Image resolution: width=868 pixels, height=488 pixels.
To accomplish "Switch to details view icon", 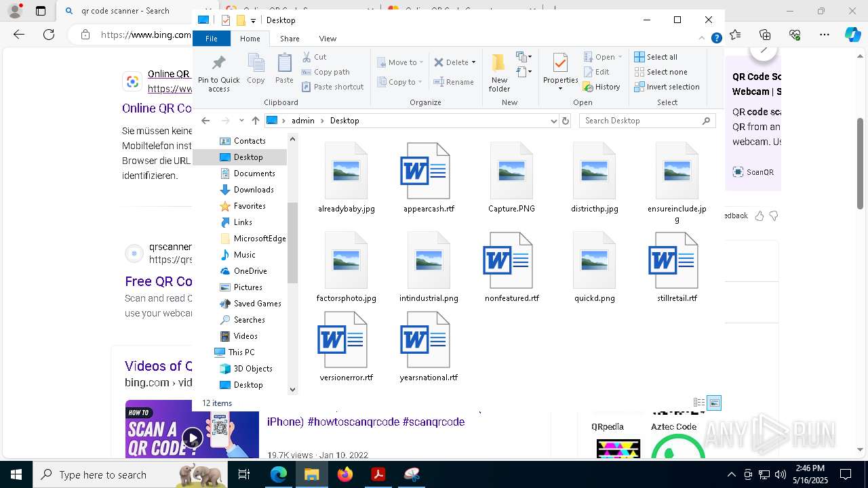I will 699,403.
